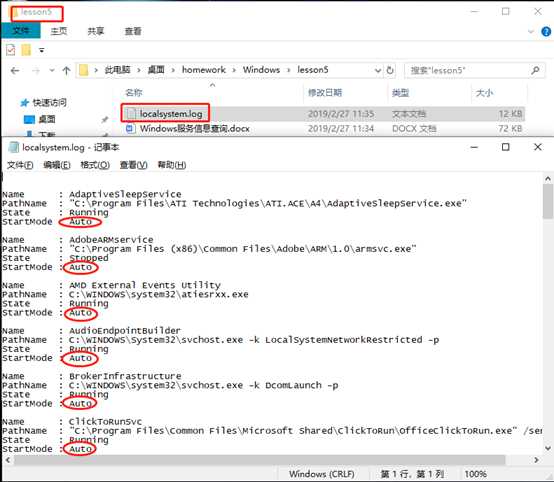Screen dimensions: 554x482
Task: Close the Notepad window
Action: click(538, 147)
